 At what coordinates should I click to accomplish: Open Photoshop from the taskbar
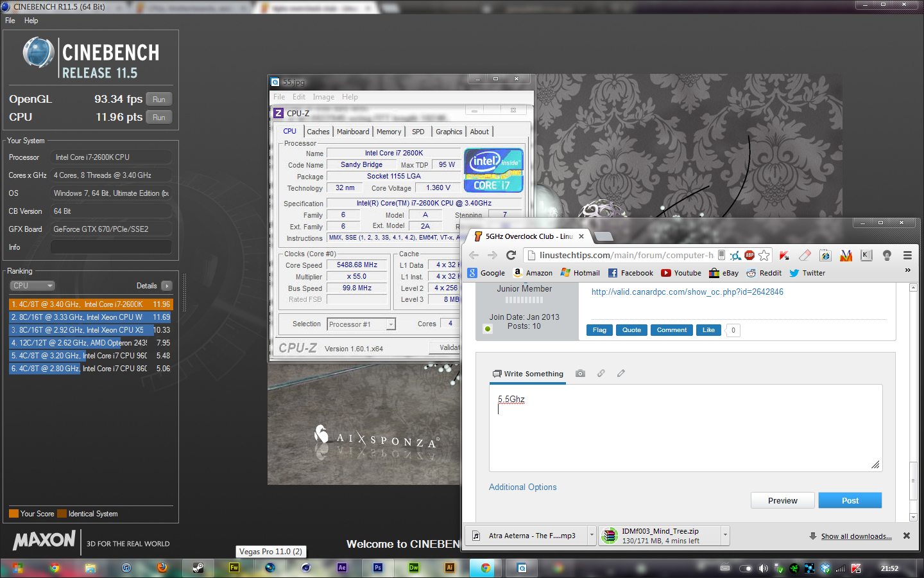coord(378,568)
